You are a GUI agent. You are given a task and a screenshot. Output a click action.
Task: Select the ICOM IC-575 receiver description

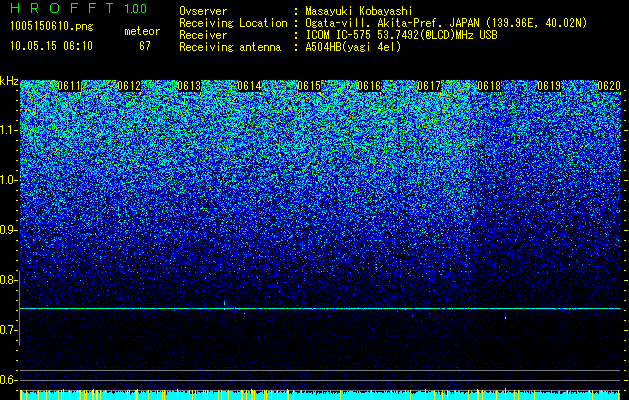click(401, 35)
